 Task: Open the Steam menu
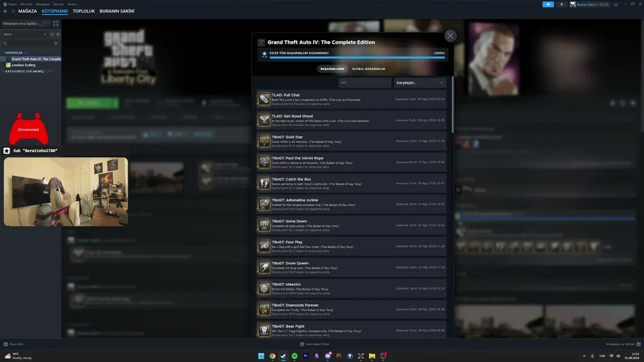[x=10, y=4]
